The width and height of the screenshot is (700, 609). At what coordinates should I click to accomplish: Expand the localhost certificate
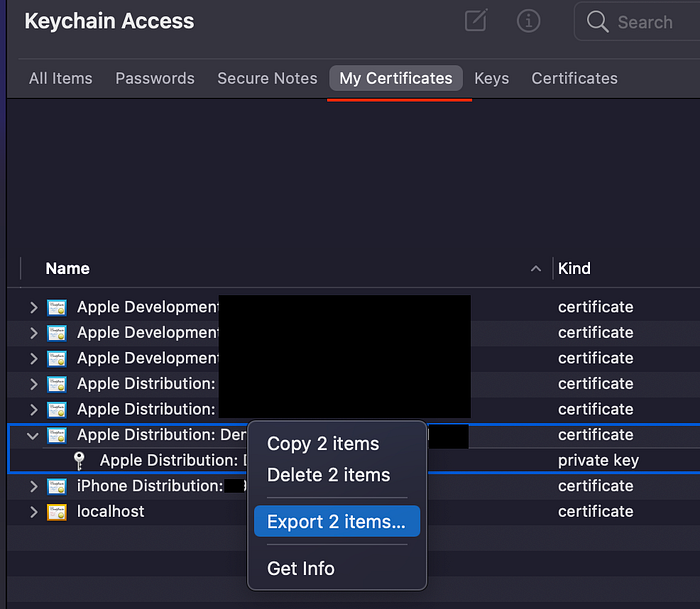(33, 512)
